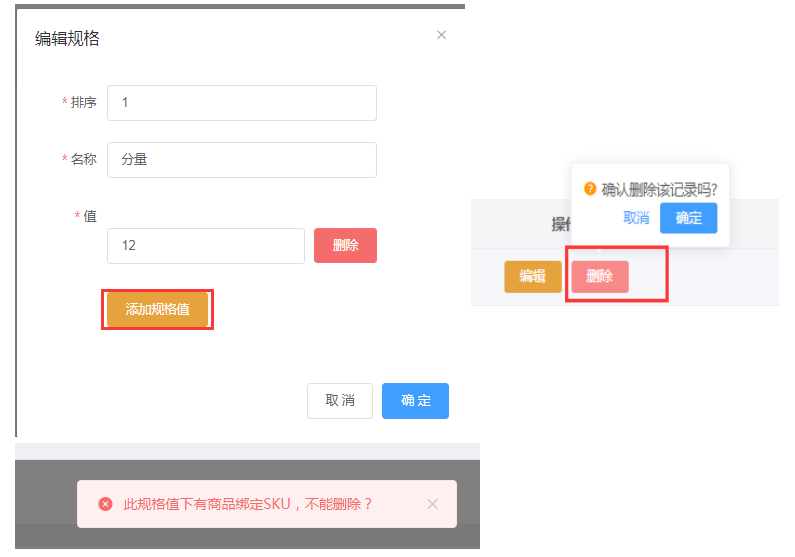The height and width of the screenshot is (557, 795).
Task: Add a new value with 添加规格值
Action: click(157, 310)
